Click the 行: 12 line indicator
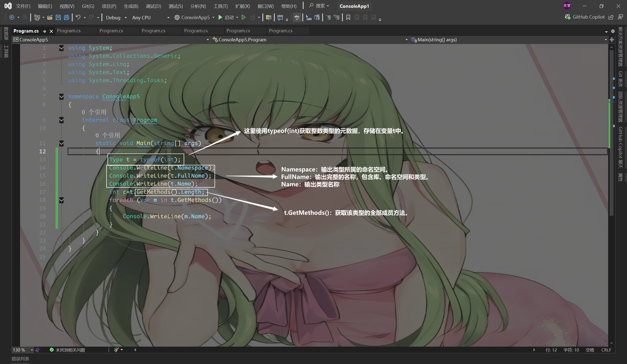 click(551, 350)
